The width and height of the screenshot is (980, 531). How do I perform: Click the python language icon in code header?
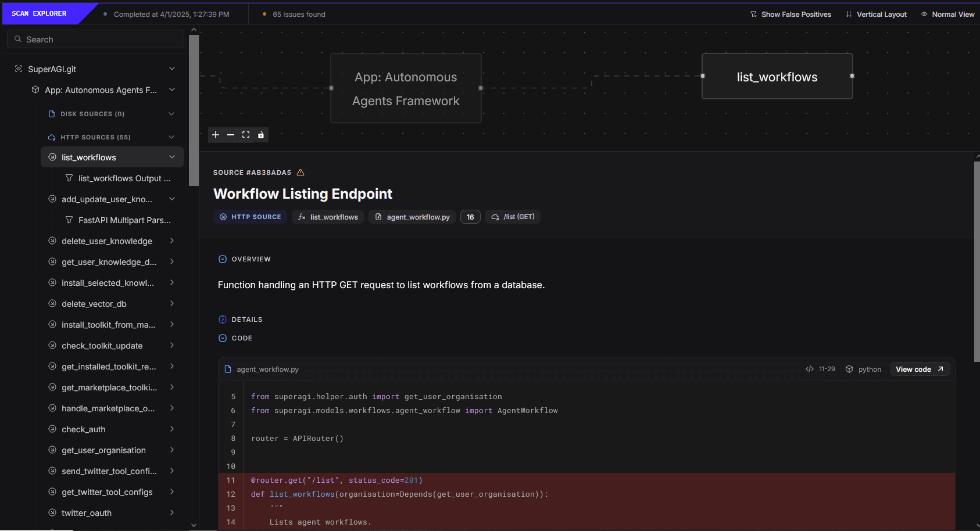click(849, 369)
